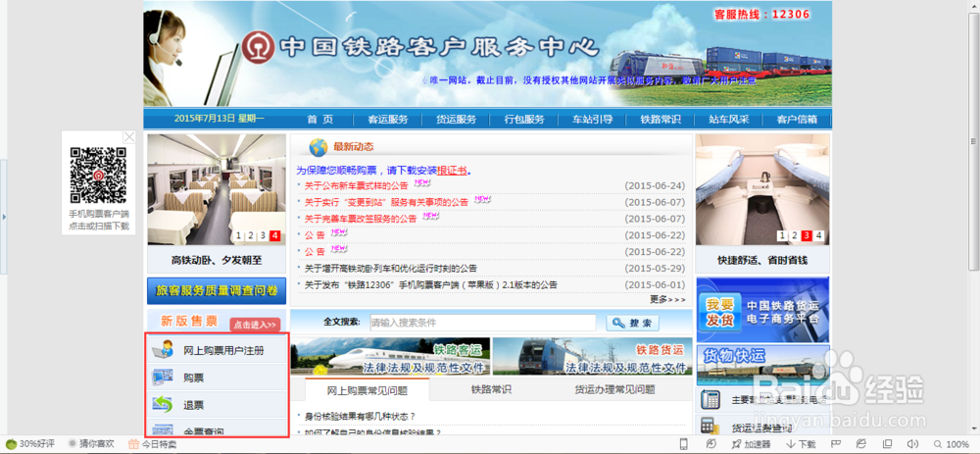Viewport: 980px width, 454px height.
Task: Open the 站车风采 navigation item
Action: (729, 120)
